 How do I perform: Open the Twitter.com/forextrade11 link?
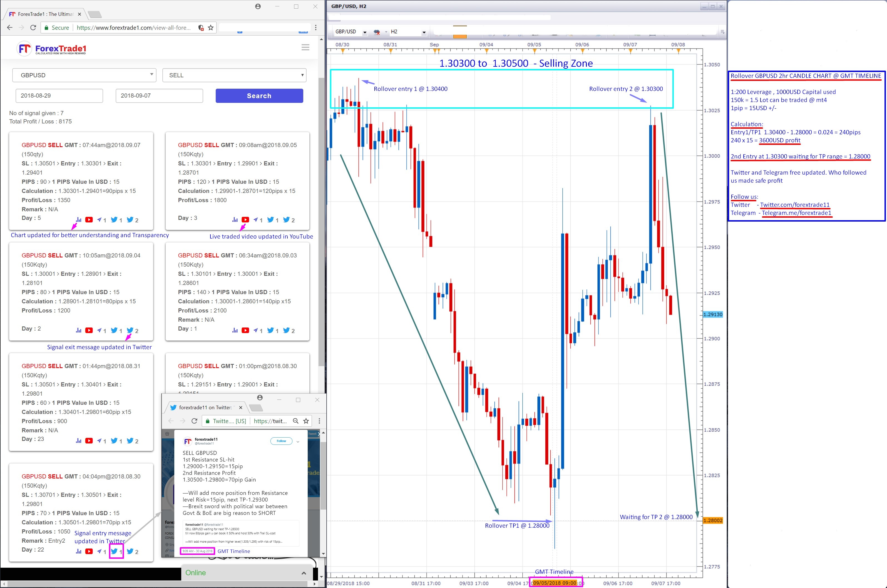point(794,205)
